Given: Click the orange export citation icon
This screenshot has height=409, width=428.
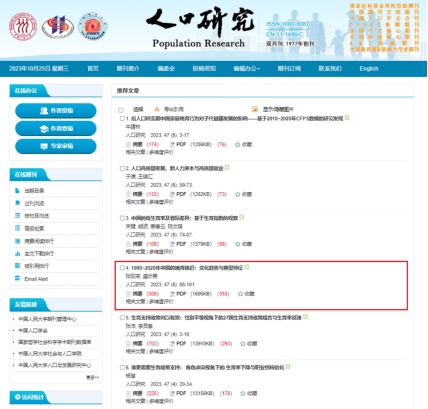Looking at the screenshot, I should click(157, 109).
